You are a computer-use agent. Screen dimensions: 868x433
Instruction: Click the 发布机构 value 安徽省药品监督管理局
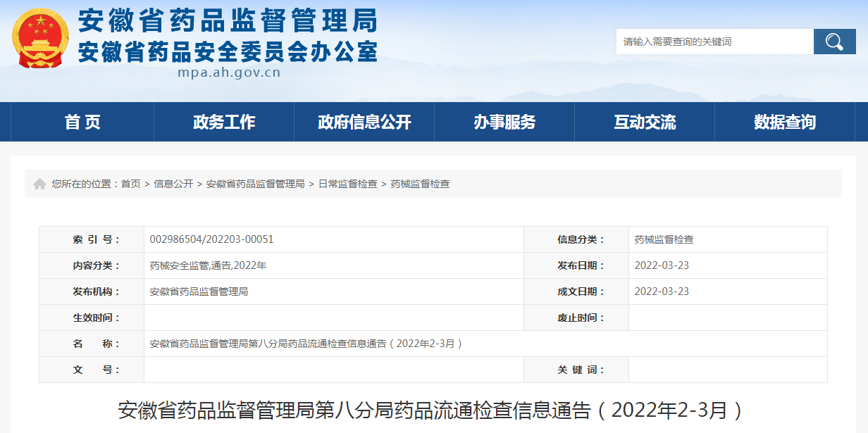[x=199, y=291]
